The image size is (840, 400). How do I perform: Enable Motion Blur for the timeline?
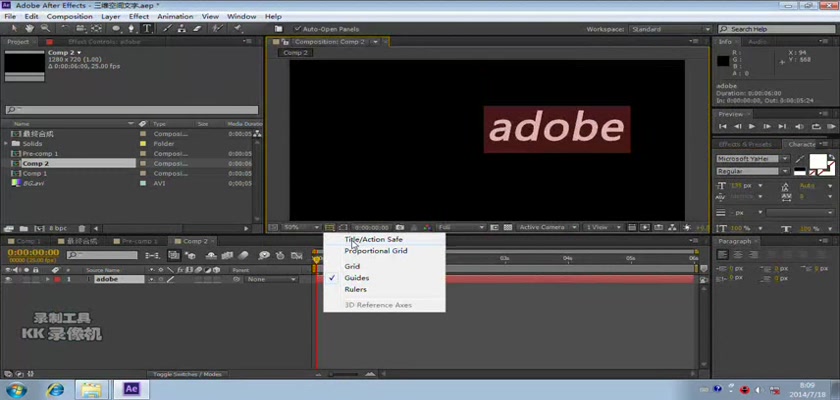[244, 255]
